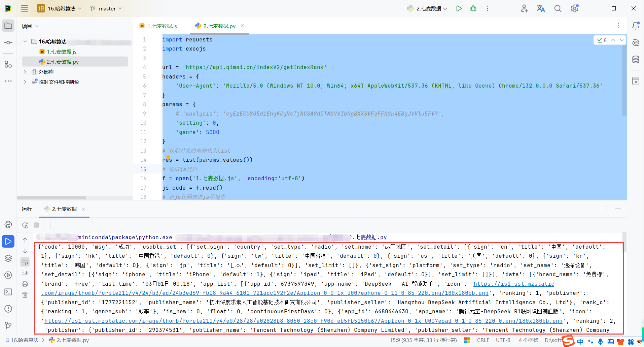Open the Services tool window
This screenshot has width=644, height=347.
point(8,275)
